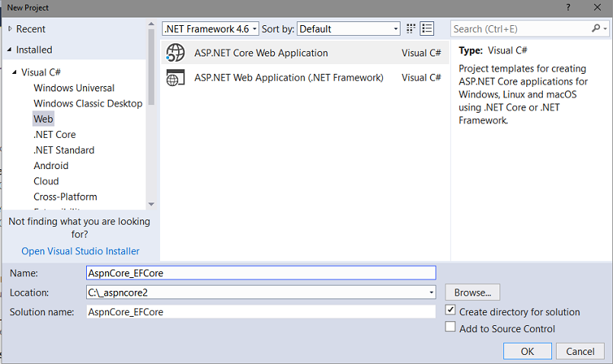613x364 pixels.
Task: Click the tree scroll down arrow
Action: 152,204
